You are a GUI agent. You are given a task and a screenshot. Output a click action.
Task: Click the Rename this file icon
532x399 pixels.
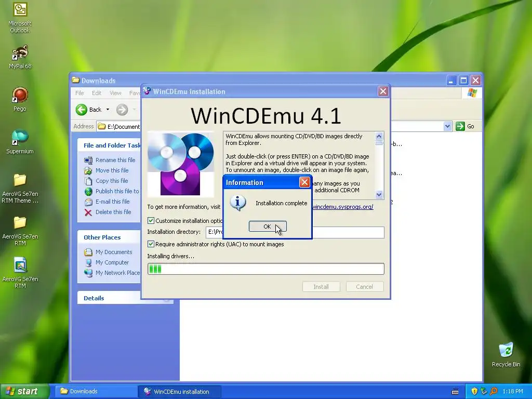tap(88, 160)
